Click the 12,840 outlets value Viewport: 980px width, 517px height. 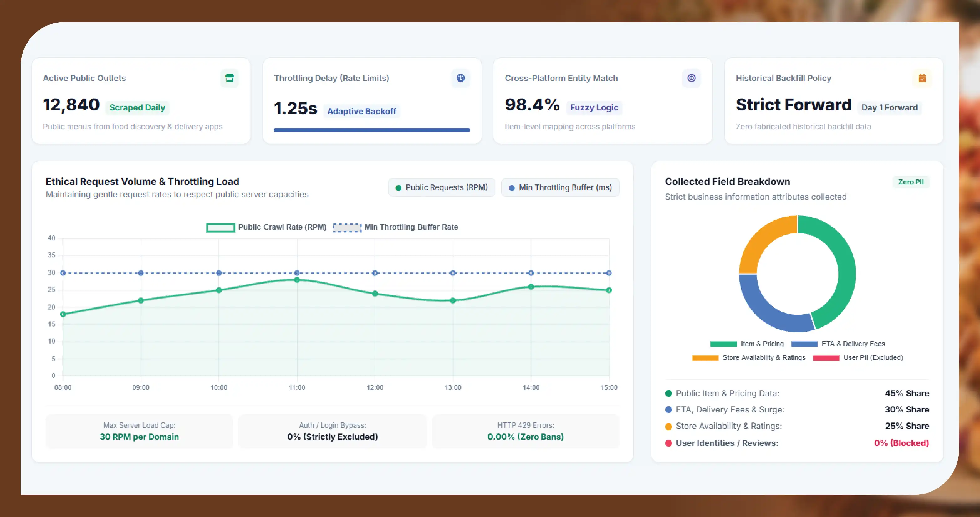coord(71,105)
